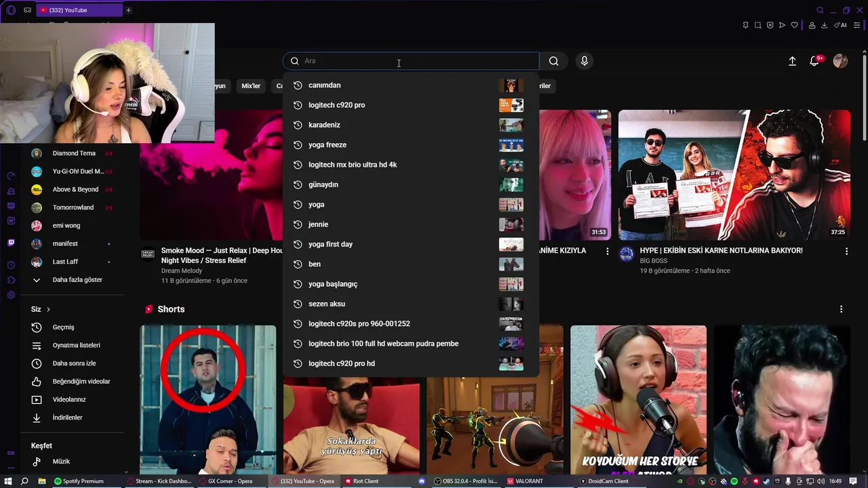This screenshot has width=868, height=488.
Task: Select the Mix'ler filter chip
Action: pos(251,86)
